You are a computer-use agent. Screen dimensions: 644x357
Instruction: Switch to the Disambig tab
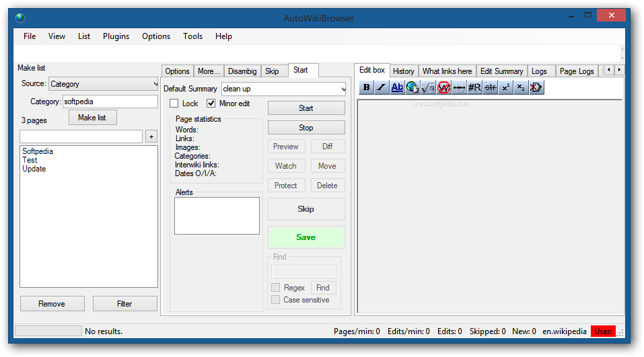tap(242, 71)
